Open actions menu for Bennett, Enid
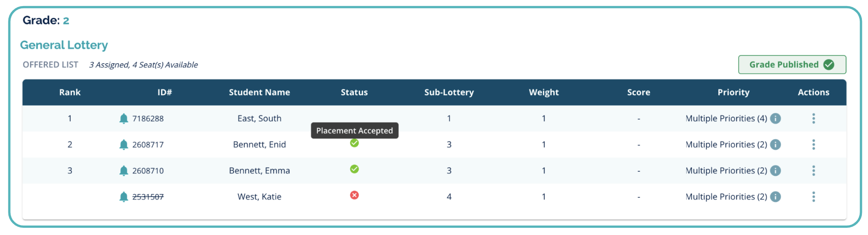Image resolution: width=868 pixels, height=235 pixels. [813, 145]
